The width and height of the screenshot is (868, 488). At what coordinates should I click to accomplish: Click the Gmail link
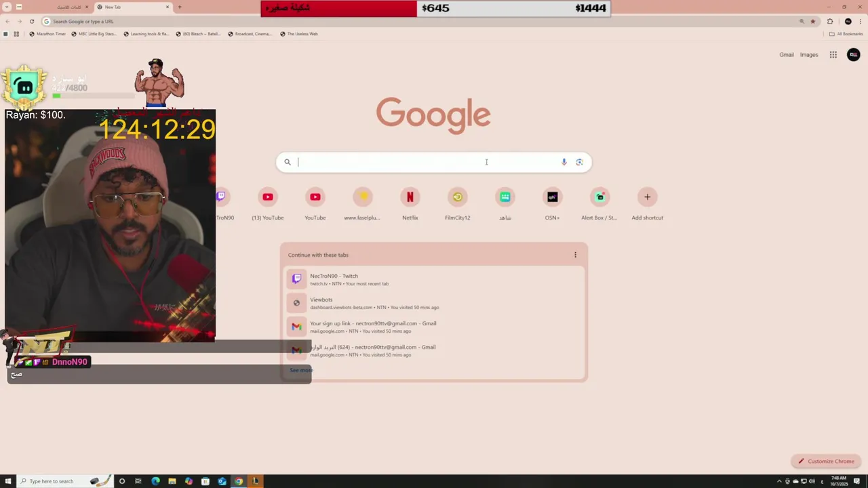coord(787,55)
